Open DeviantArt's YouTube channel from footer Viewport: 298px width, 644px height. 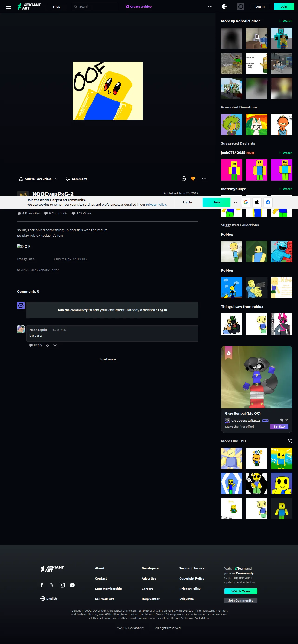[72, 585]
